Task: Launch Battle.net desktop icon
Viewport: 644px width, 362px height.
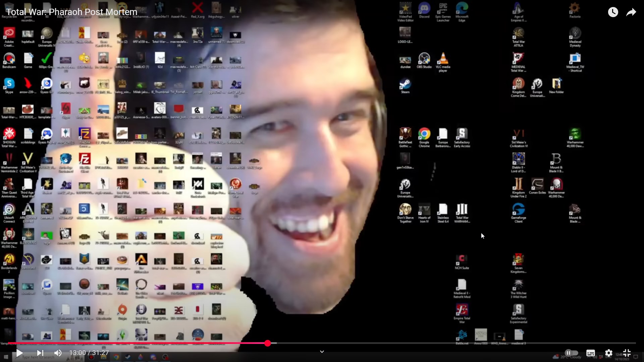Action: click(x=462, y=337)
